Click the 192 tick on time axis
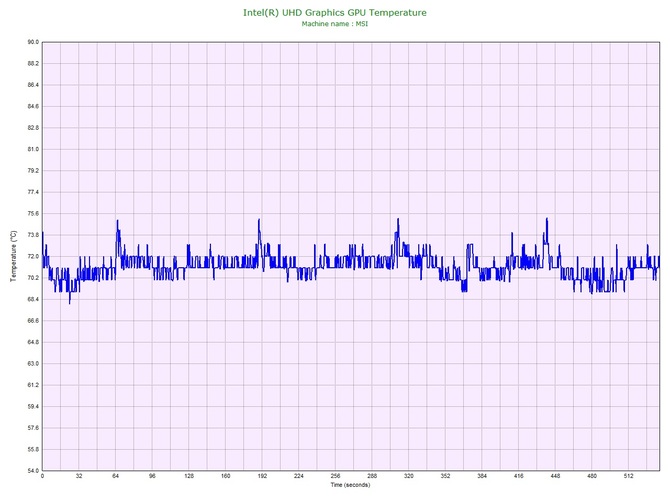The width and height of the screenshot is (670, 502). pyautogui.click(x=262, y=476)
